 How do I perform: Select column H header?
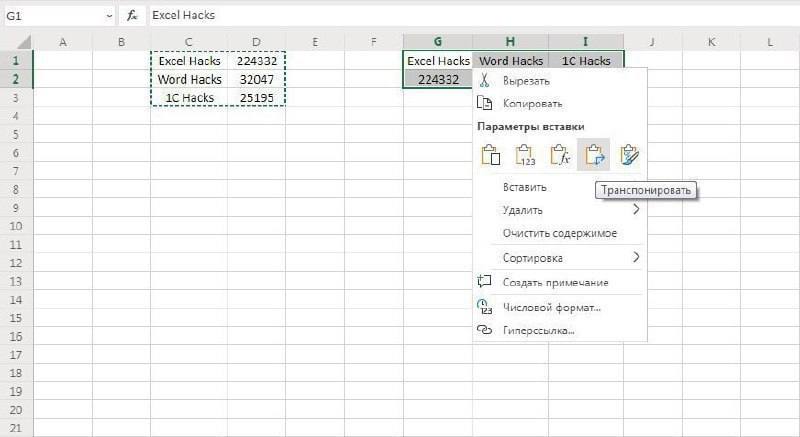[x=510, y=42]
